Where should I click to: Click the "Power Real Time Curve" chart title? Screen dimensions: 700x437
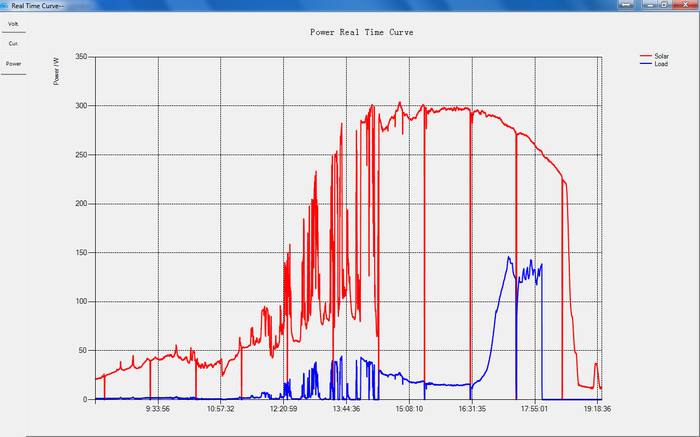(x=363, y=32)
